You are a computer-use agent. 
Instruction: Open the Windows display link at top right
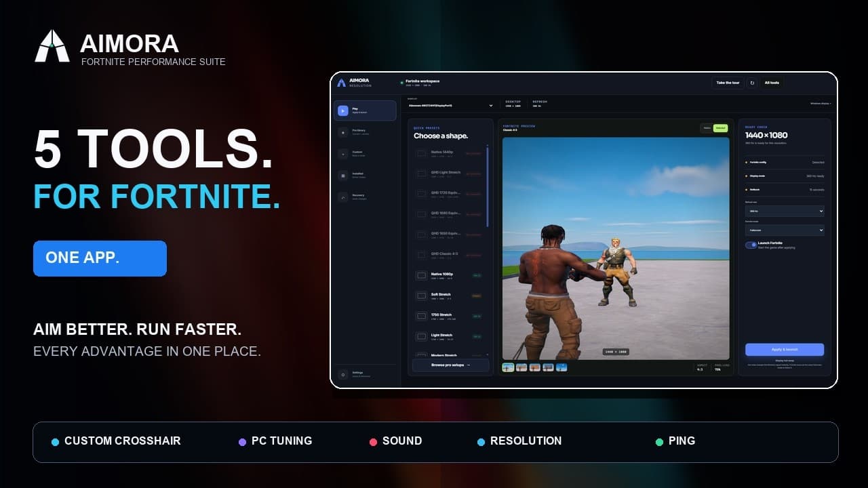[821, 104]
